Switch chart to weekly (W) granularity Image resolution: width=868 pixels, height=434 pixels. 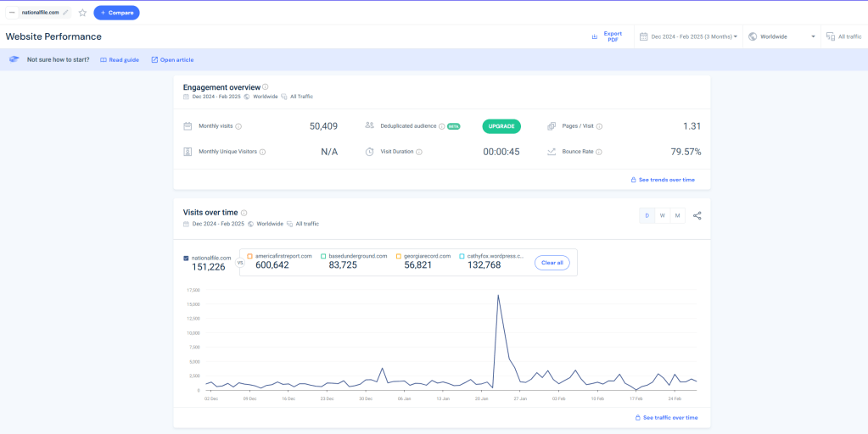pos(663,215)
